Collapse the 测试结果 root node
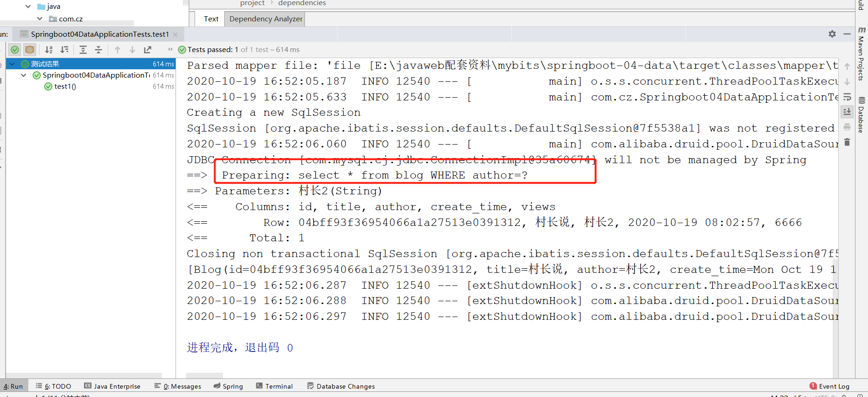 coord(12,64)
